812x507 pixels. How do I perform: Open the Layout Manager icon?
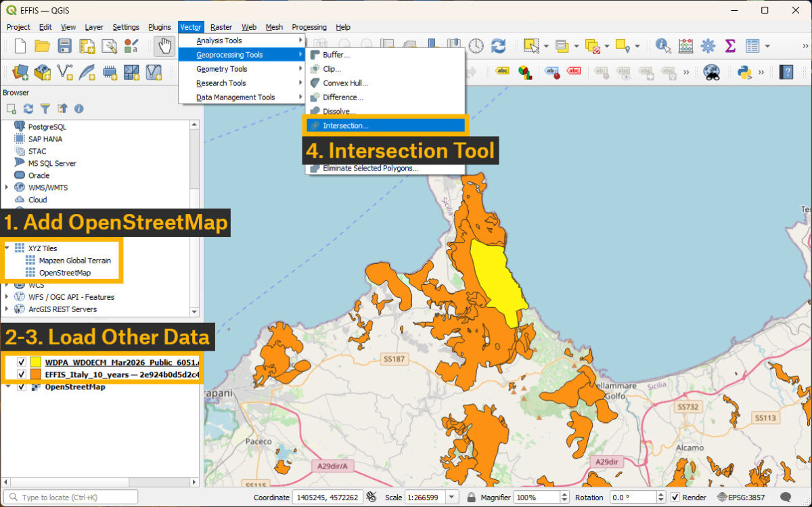(109, 45)
